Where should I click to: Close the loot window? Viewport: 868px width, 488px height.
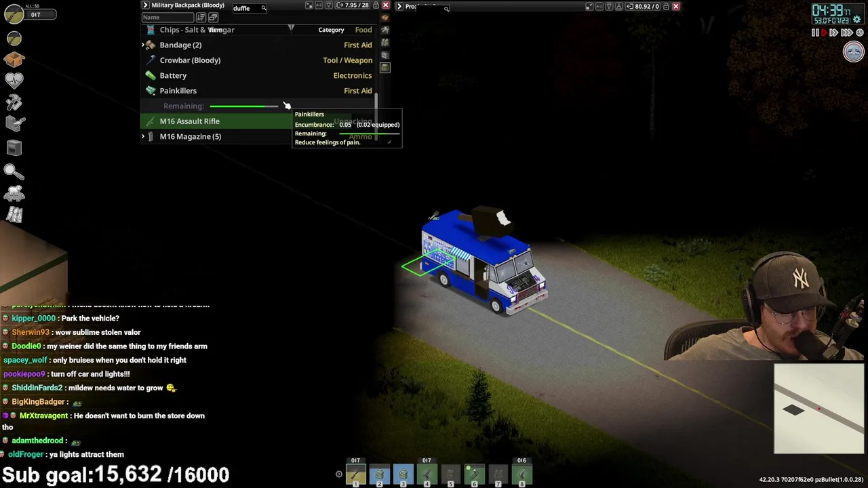[x=676, y=6]
